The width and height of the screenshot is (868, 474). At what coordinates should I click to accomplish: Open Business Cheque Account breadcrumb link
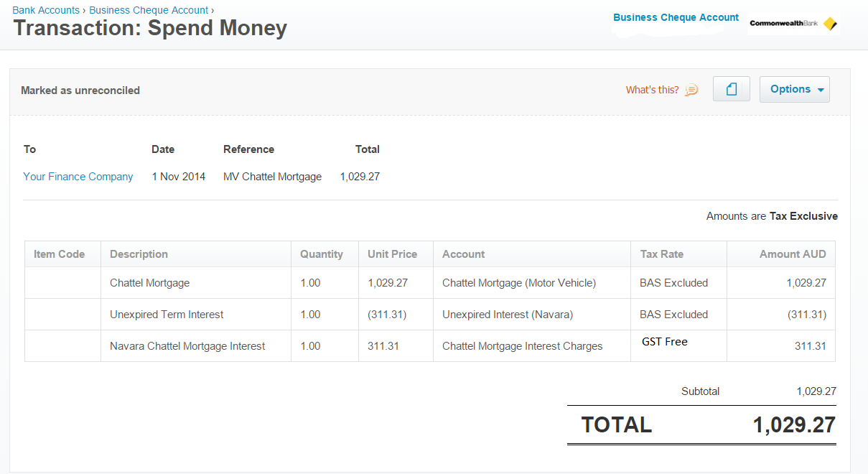pyautogui.click(x=149, y=10)
